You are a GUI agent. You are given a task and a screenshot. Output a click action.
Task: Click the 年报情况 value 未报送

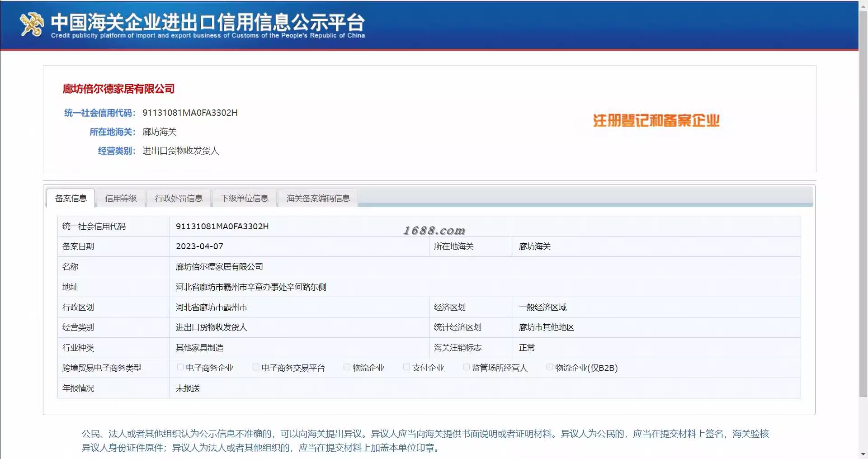tap(188, 388)
